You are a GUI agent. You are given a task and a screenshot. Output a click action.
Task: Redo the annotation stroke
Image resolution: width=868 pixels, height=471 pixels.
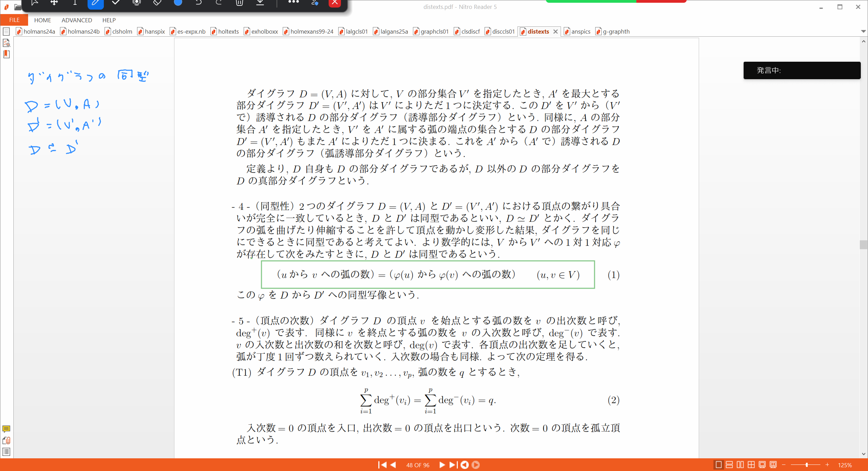pyautogui.click(x=219, y=3)
